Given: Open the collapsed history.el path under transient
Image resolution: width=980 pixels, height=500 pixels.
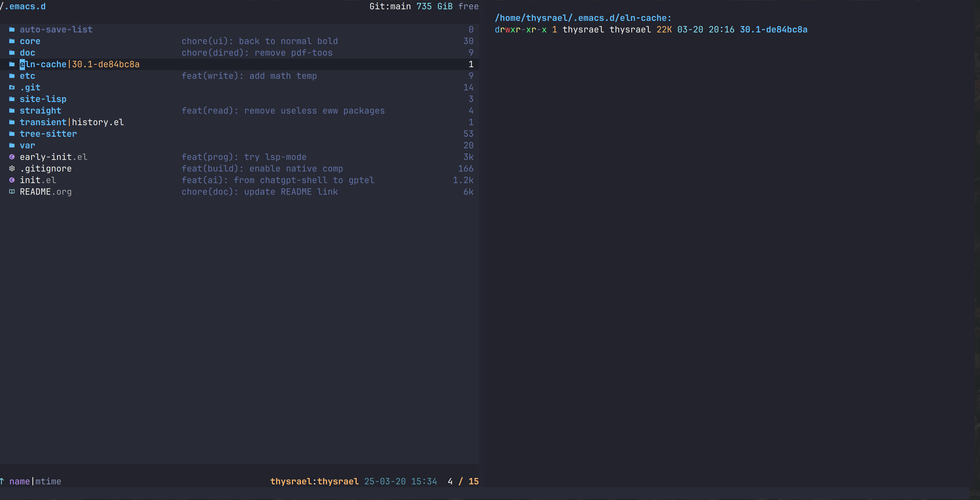Looking at the screenshot, I should (98, 122).
